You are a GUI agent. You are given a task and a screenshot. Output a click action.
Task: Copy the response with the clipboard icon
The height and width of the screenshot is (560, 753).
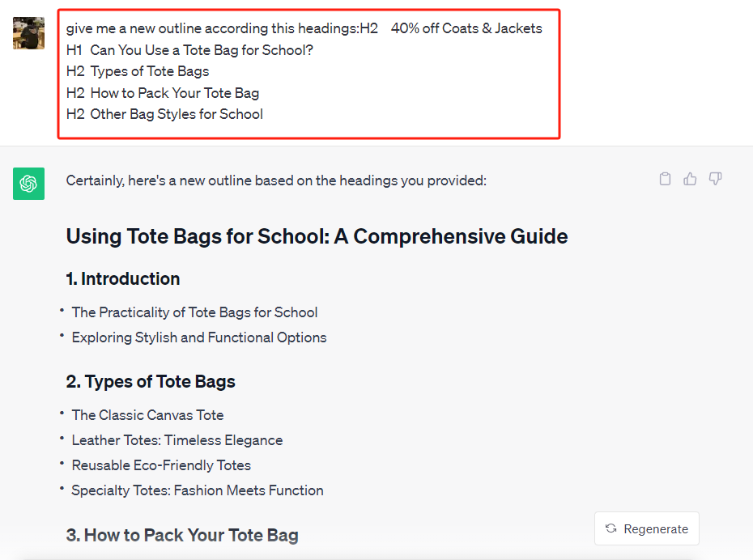click(665, 179)
